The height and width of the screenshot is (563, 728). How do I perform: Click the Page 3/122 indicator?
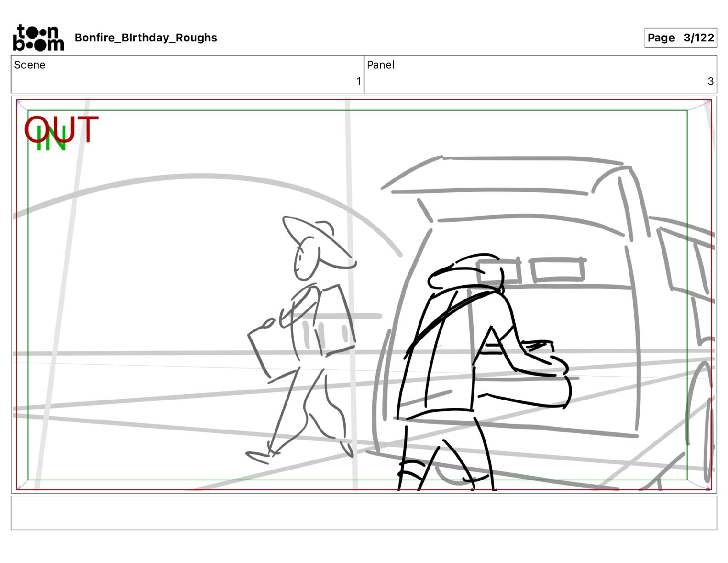(x=681, y=38)
